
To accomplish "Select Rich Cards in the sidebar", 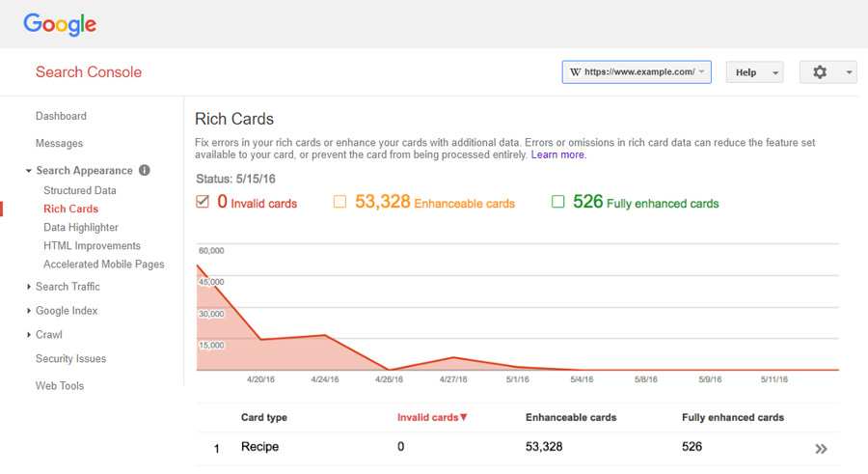I will pyautogui.click(x=70, y=209).
